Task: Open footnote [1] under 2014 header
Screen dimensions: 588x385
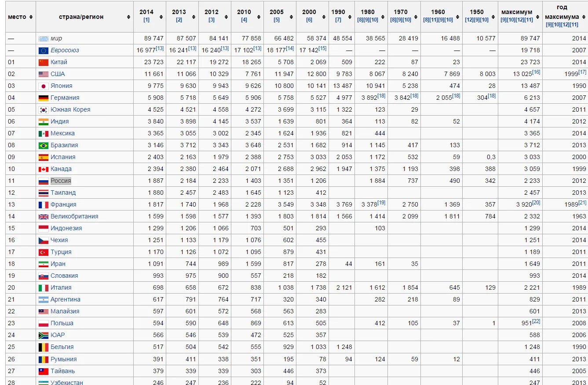Action: pos(146,20)
